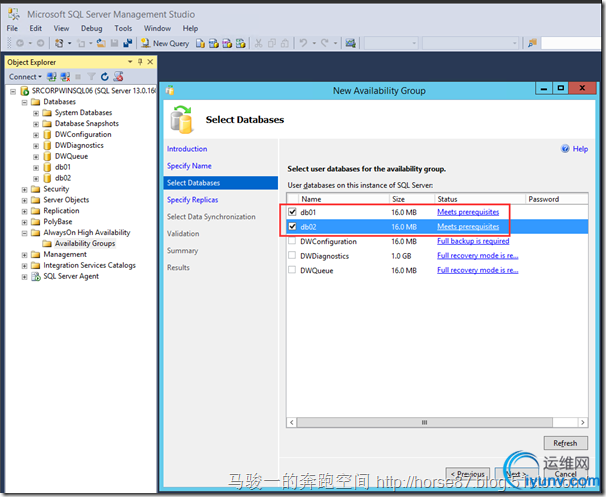Screen dimensions: 606x497
Task: Open the File menu
Action: 12,28
